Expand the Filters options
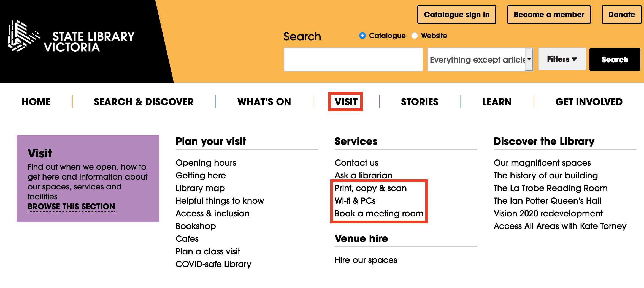 point(562,59)
